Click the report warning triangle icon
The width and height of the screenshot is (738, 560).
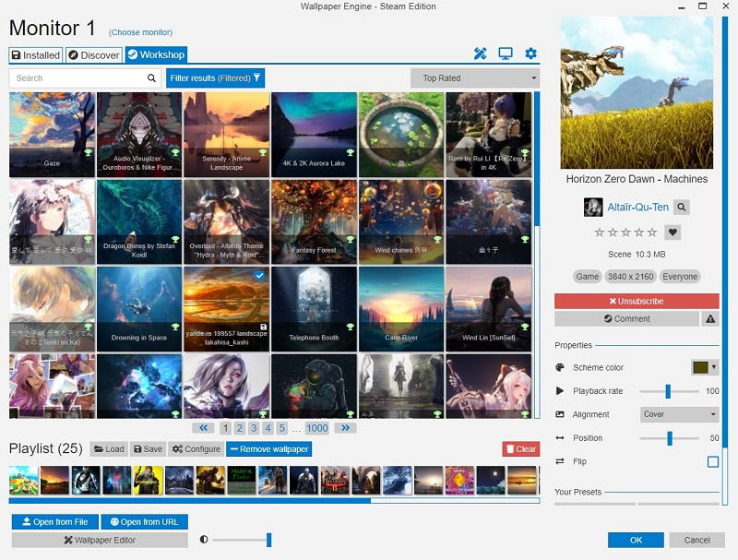710,318
